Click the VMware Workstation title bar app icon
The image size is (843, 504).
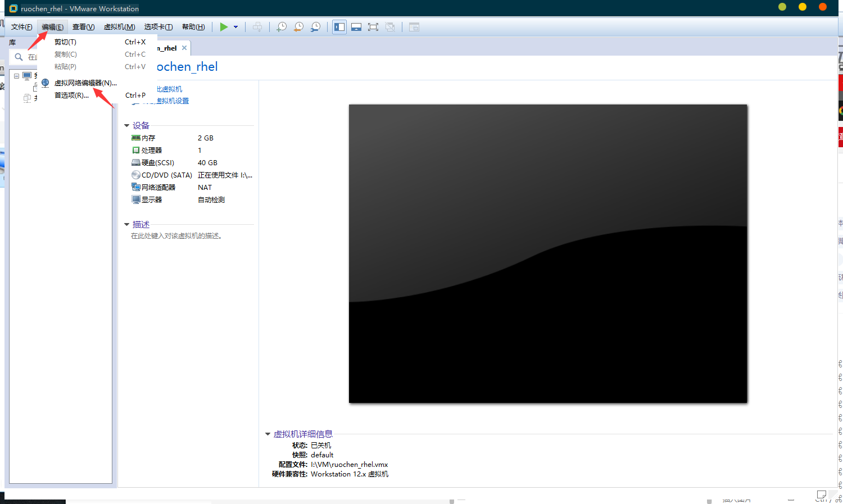click(13, 8)
